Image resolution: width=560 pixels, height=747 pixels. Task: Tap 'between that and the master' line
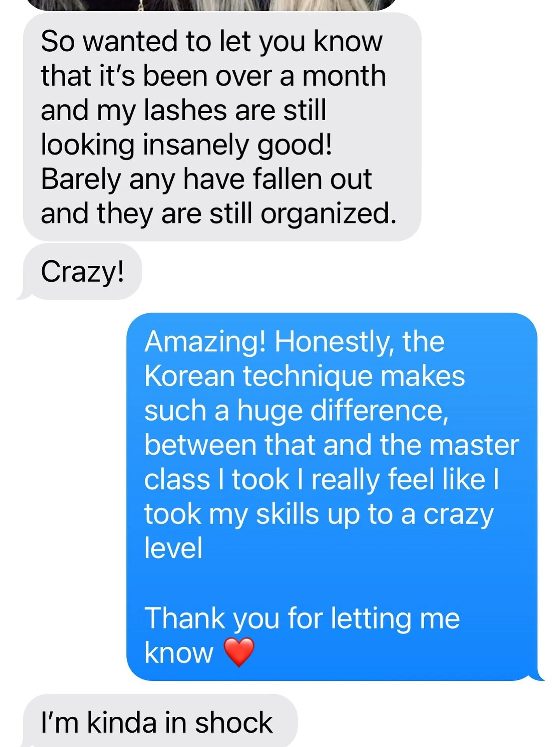332,445
